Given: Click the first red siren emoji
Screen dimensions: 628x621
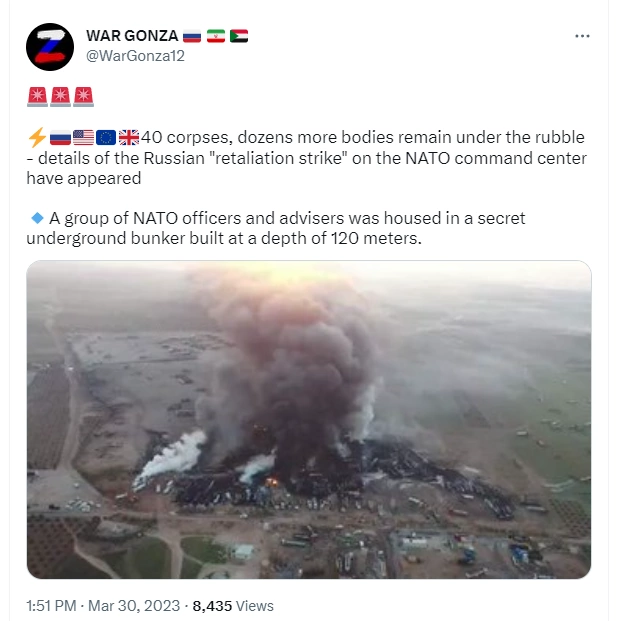Looking at the screenshot, I should pyautogui.click(x=38, y=97).
